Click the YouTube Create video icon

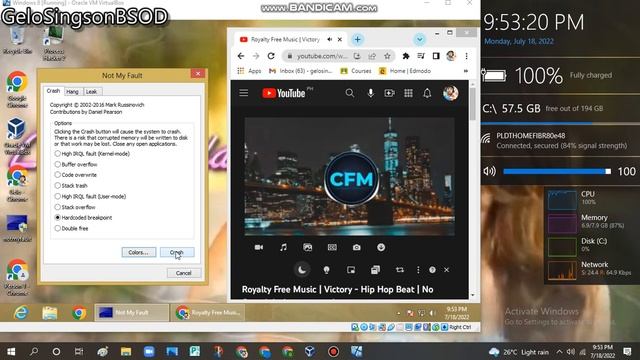389,93
